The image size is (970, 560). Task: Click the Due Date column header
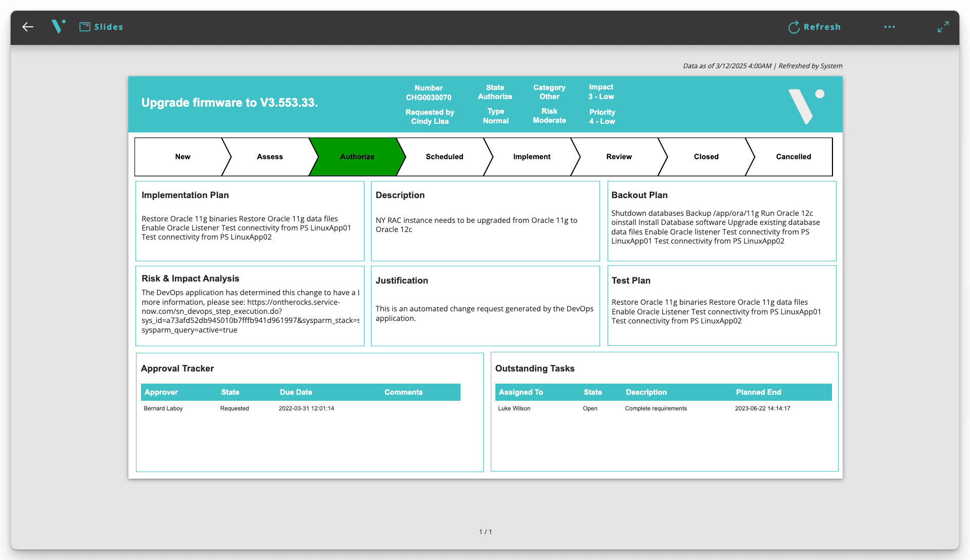[x=296, y=392]
